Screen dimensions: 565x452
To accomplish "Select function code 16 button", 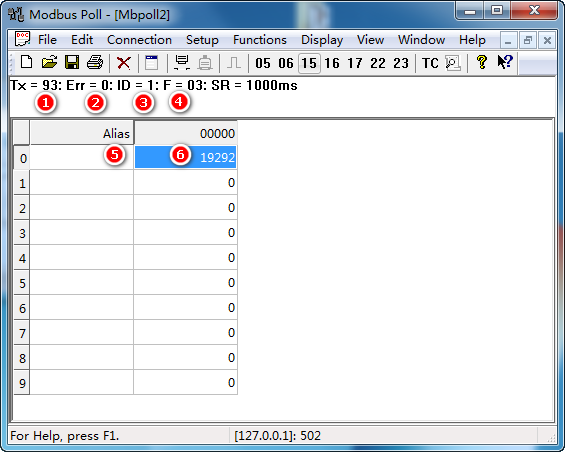I will click(332, 63).
